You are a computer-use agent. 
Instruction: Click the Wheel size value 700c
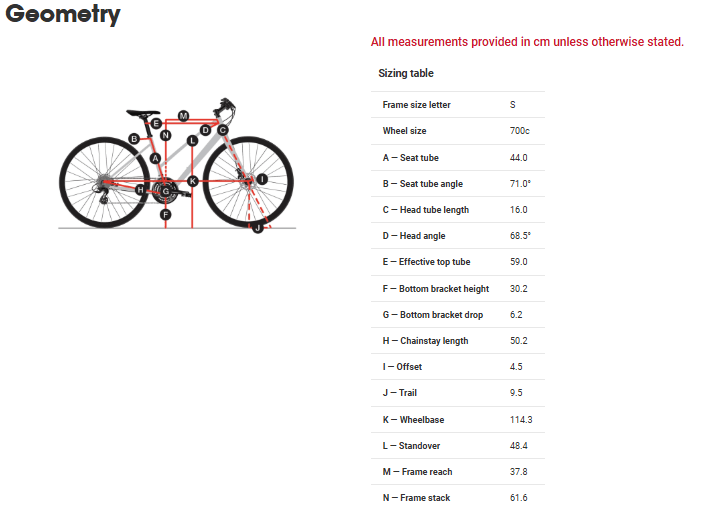click(x=522, y=131)
